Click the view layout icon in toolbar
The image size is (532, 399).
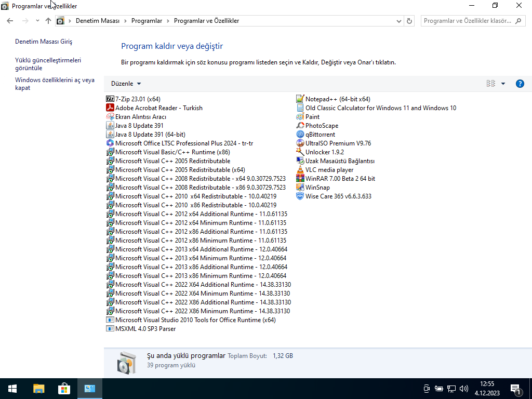pos(490,84)
